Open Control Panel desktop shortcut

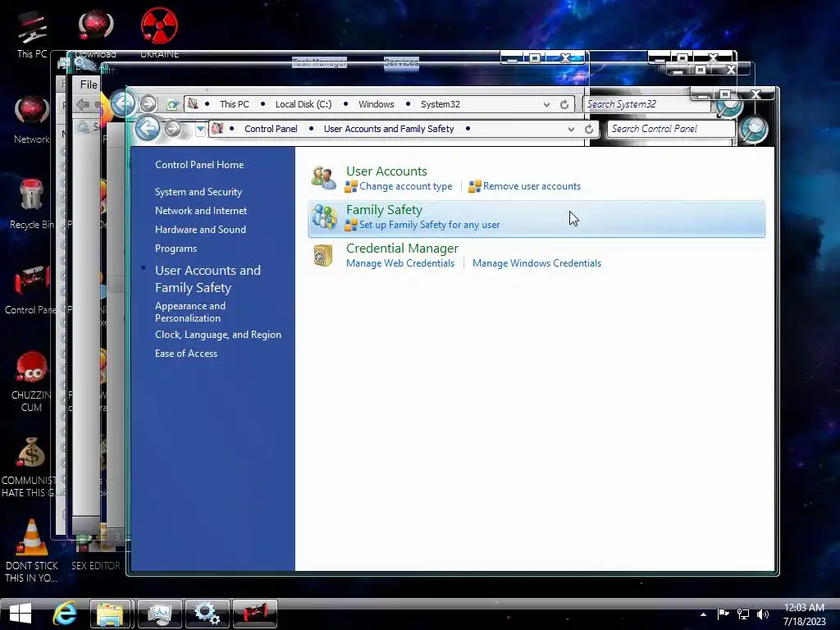point(31,290)
